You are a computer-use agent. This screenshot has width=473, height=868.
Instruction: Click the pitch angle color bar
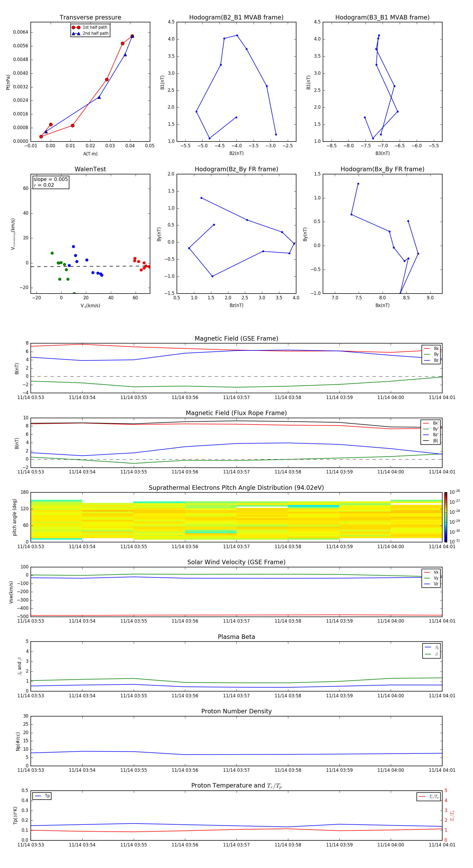click(446, 517)
